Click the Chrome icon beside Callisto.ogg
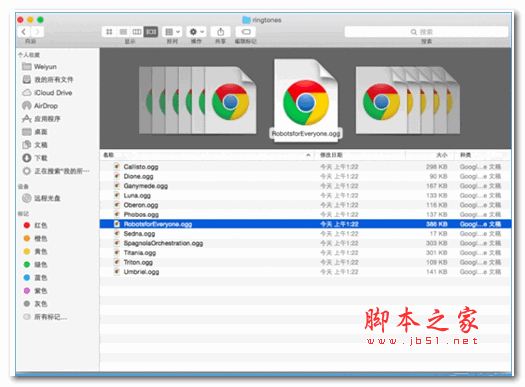Viewport: 525px width, 387px height. pyautogui.click(x=117, y=167)
